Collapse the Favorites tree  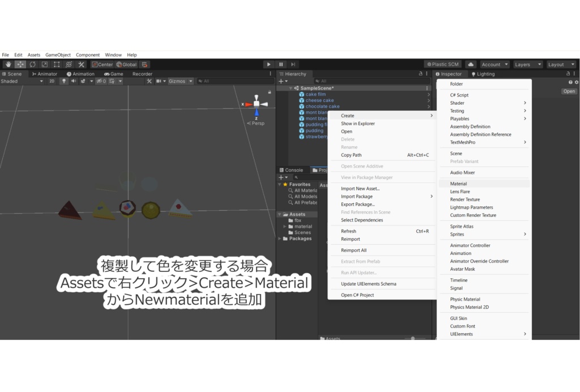coord(279,184)
